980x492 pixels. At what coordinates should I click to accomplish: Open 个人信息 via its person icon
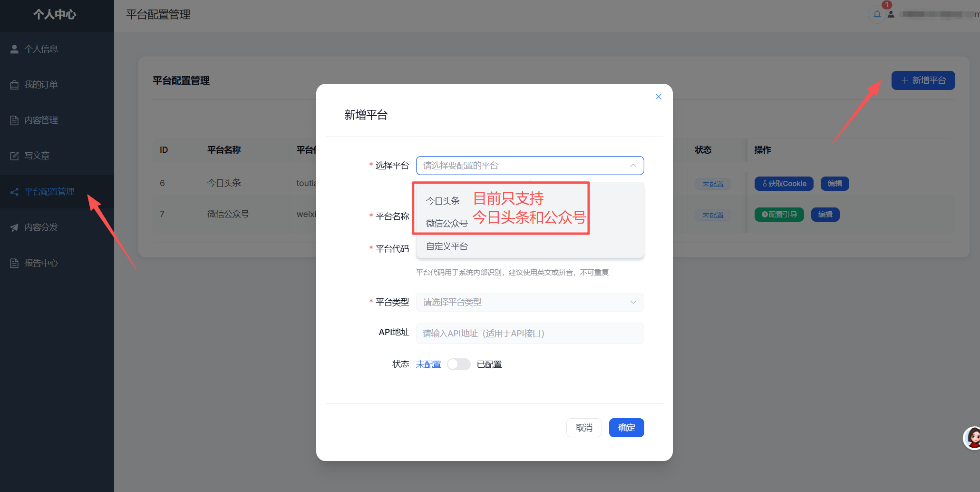(14, 49)
